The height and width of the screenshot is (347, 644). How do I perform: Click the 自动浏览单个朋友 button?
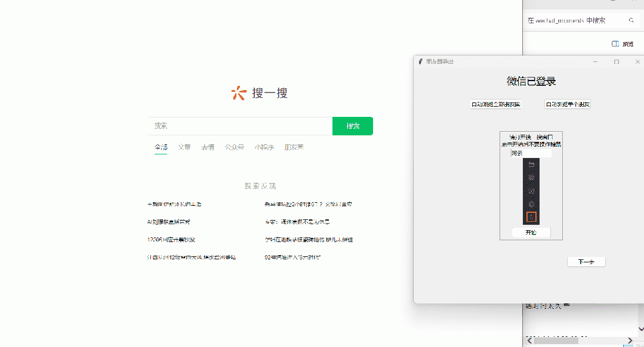pos(568,104)
